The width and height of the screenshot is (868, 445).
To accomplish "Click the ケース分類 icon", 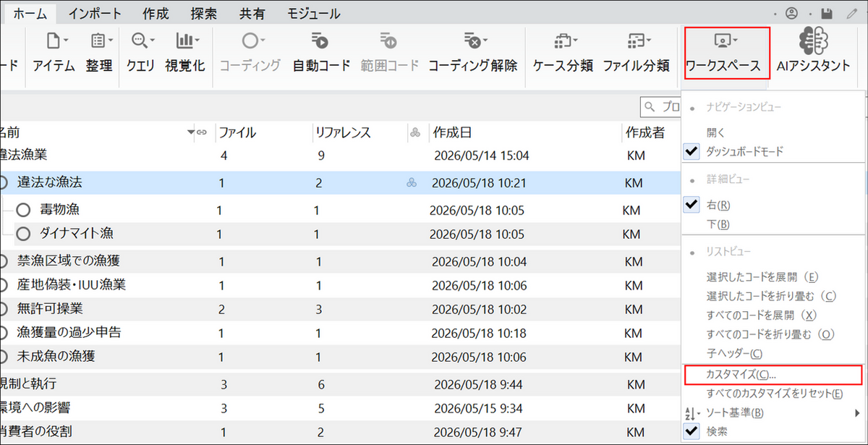I will (563, 41).
